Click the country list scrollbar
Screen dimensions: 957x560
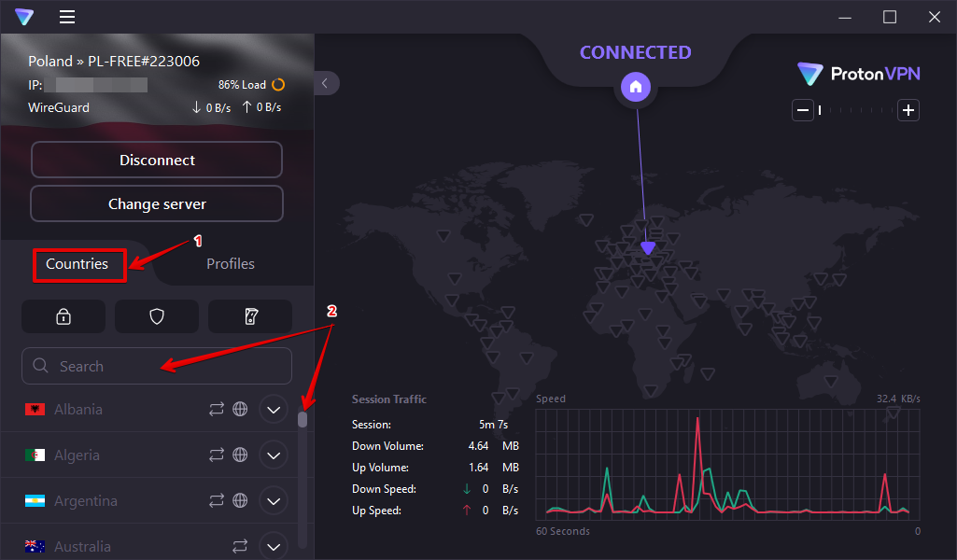tap(303, 419)
